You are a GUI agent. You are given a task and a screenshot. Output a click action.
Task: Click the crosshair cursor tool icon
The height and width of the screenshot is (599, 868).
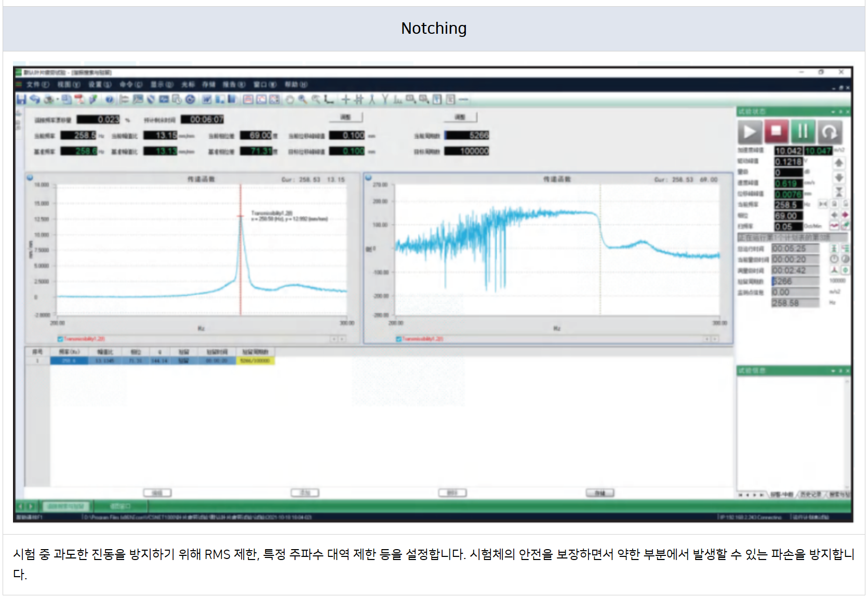tap(345, 99)
